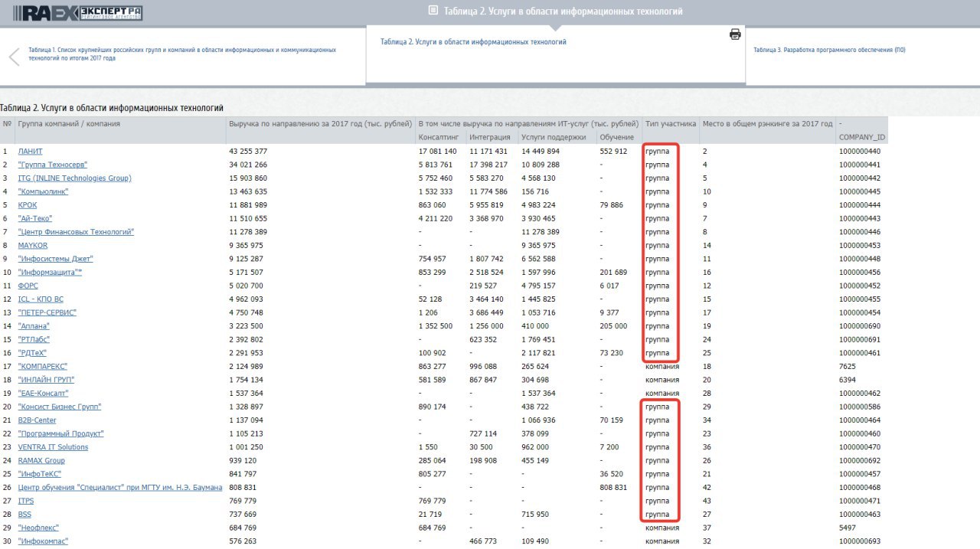Click the Тип участника column header
Viewport: 980px width, 549px height.
click(671, 123)
